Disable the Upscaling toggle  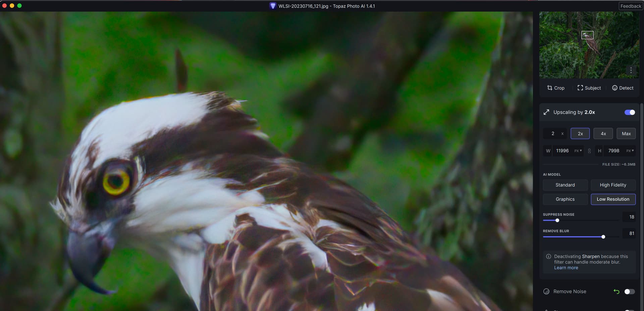(x=630, y=112)
